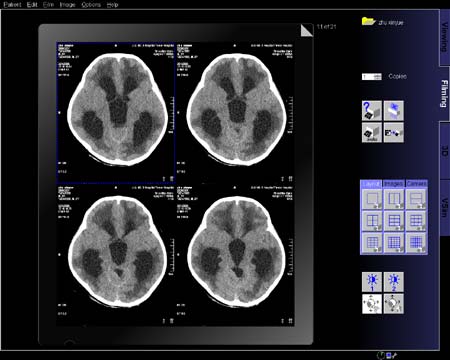Choose the single-image film layout

[372, 199]
